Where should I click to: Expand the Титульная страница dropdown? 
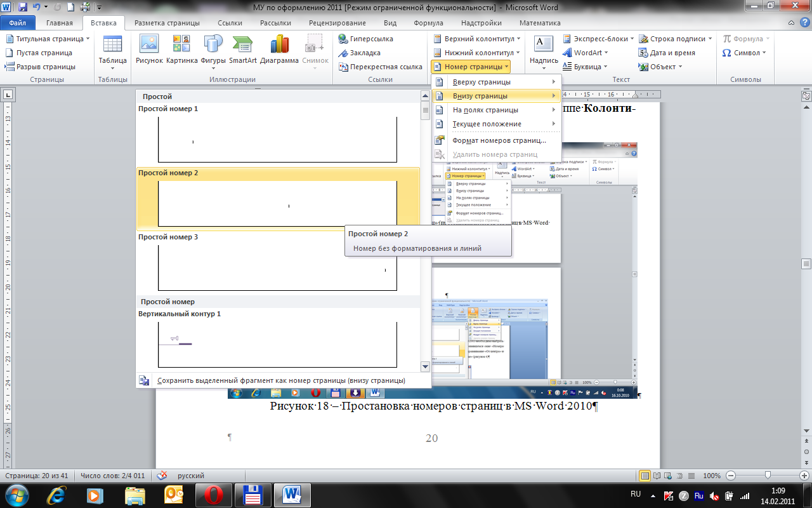click(88, 39)
